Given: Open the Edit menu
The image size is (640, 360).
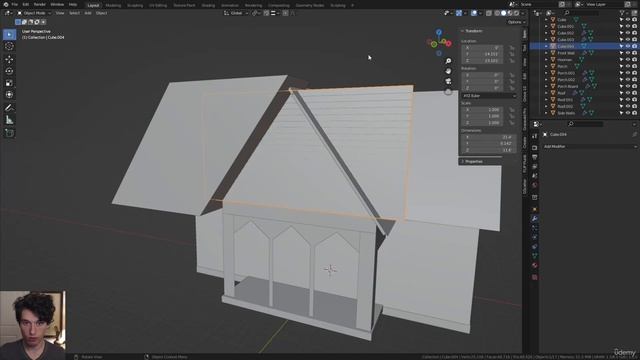Looking at the screenshot, I should point(26,4).
